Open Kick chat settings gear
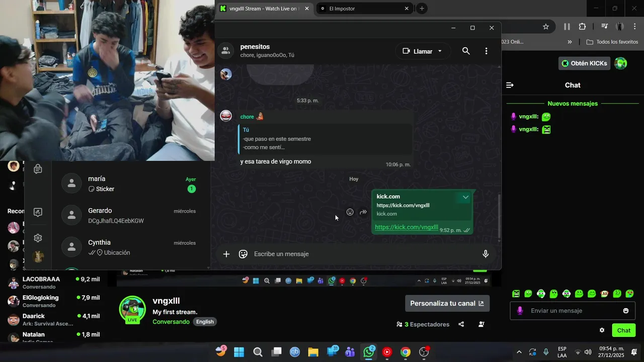The image size is (644, 362). tap(602, 330)
